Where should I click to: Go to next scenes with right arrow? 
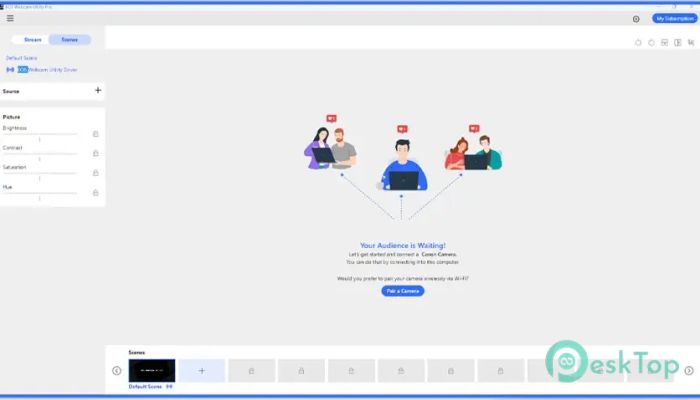689,371
